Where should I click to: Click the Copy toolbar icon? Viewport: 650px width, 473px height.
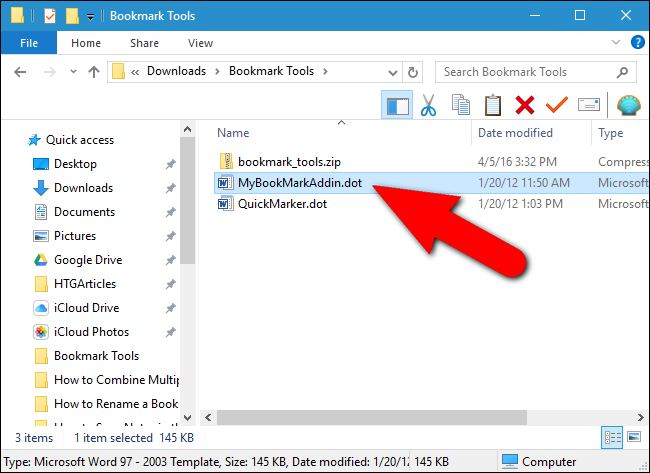pyautogui.click(x=461, y=105)
